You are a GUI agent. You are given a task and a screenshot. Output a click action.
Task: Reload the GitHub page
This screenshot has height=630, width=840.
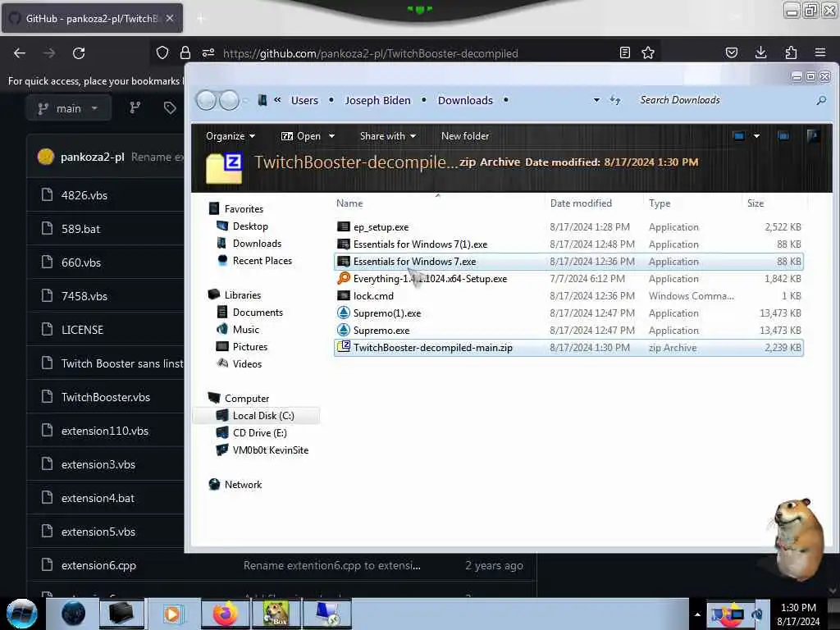[79, 53]
